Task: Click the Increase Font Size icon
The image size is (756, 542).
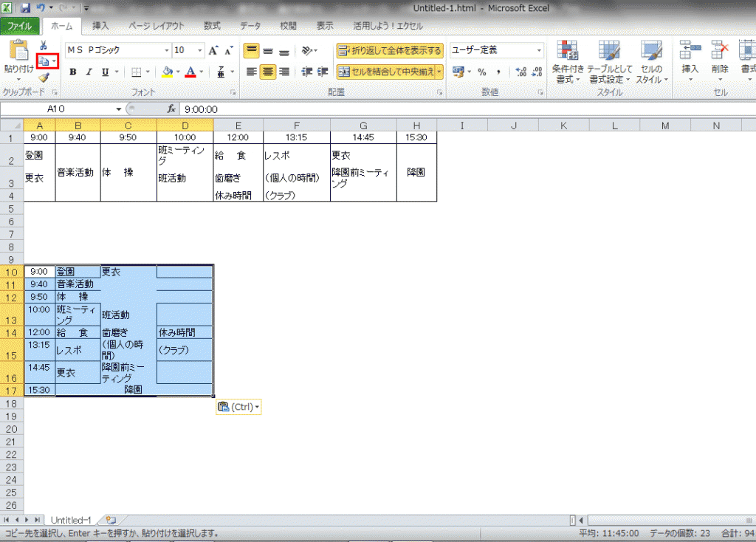Action: (x=213, y=51)
